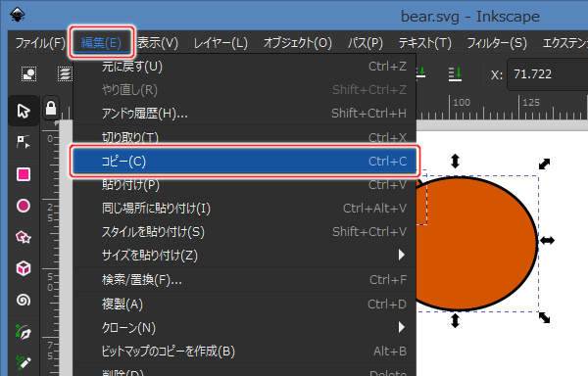This screenshot has height=376, width=588.
Task: Choose アンドゥ履歴(H)... entry
Action: [244, 114]
